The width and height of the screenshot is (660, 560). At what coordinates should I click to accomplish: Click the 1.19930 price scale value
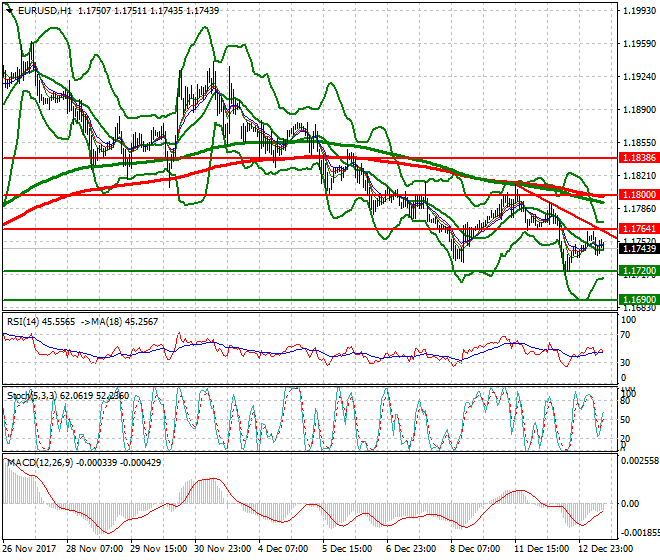639,11
